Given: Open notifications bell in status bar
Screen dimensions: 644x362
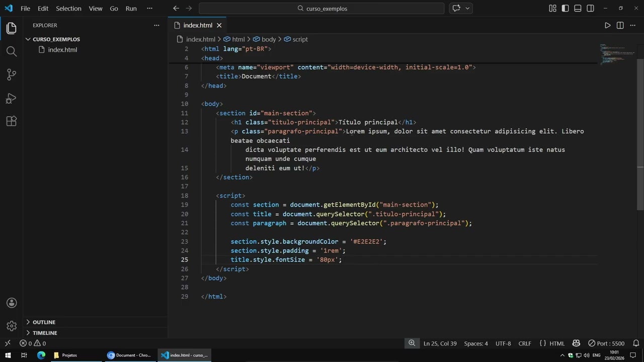Looking at the screenshot, I should (636, 343).
